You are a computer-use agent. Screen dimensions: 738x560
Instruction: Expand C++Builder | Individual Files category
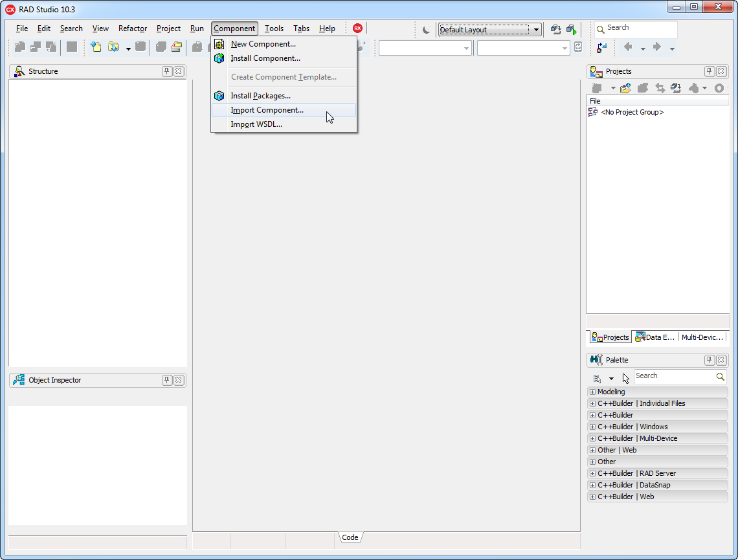tap(592, 403)
